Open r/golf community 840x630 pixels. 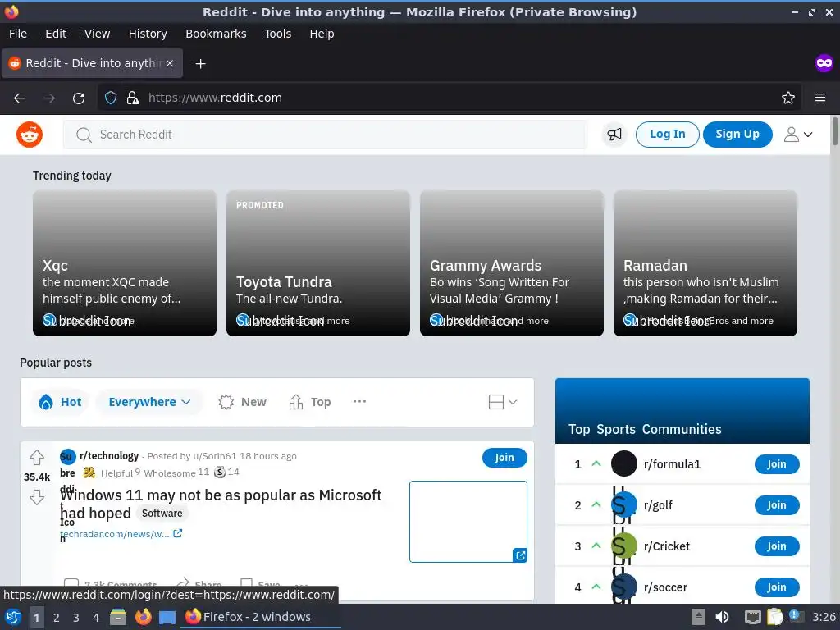pos(658,505)
